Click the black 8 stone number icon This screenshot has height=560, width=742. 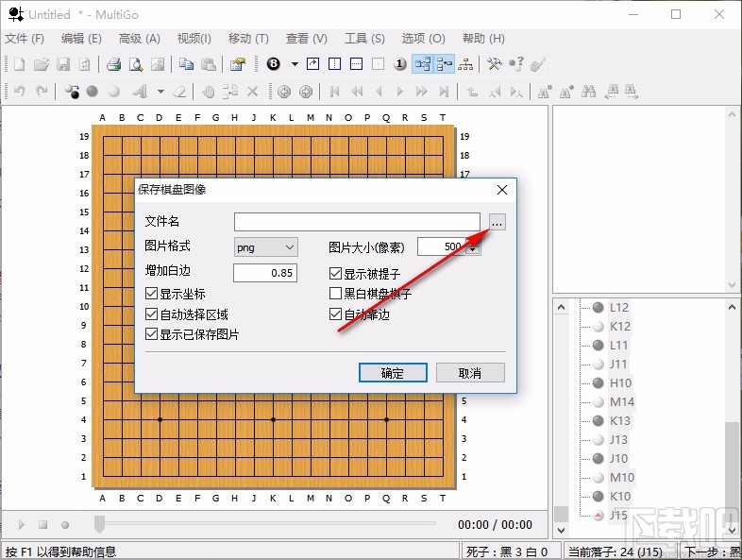(274, 63)
